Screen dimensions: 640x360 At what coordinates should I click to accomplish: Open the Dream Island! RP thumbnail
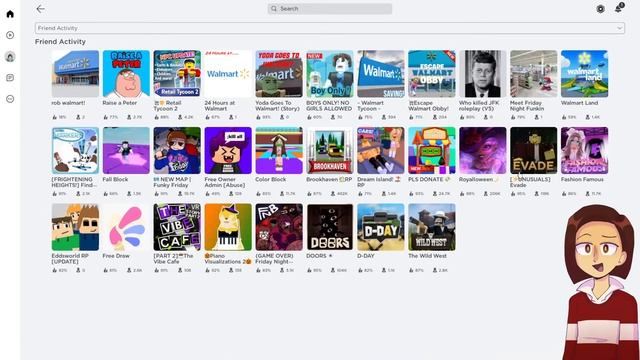pos(381,150)
